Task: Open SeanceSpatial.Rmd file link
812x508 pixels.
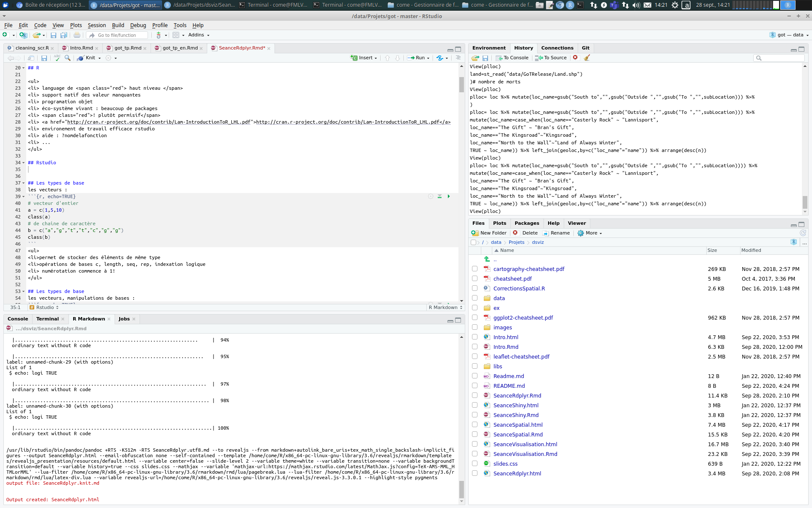Action: click(x=518, y=435)
